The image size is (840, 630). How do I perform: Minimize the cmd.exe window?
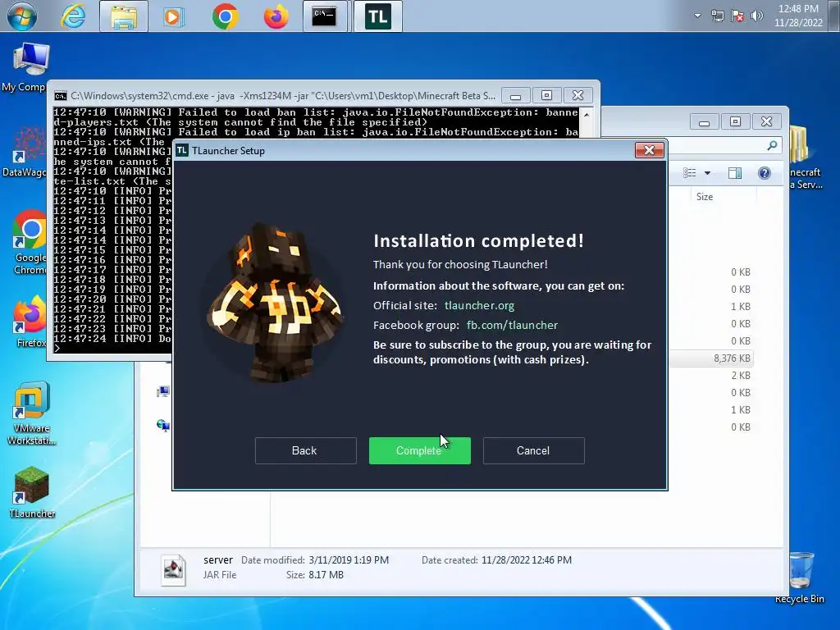(516, 96)
